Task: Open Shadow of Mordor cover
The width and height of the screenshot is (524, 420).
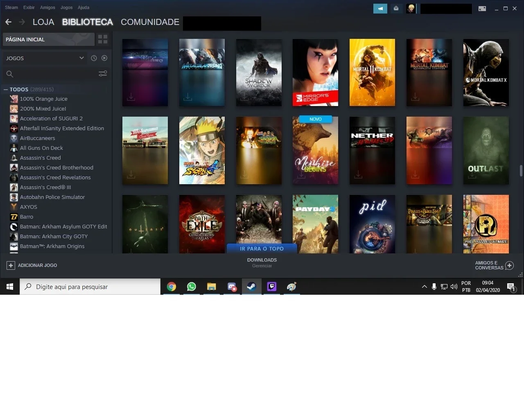Action: (x=259, y=72)
